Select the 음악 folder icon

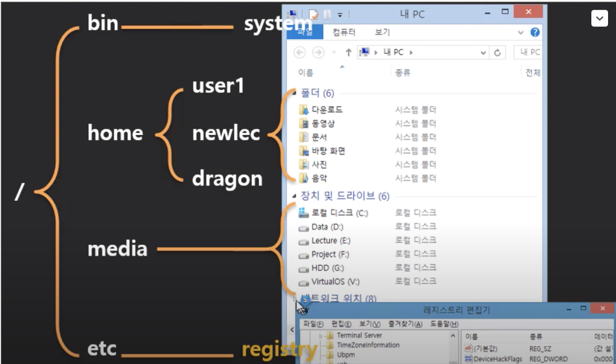pos(303,178)
